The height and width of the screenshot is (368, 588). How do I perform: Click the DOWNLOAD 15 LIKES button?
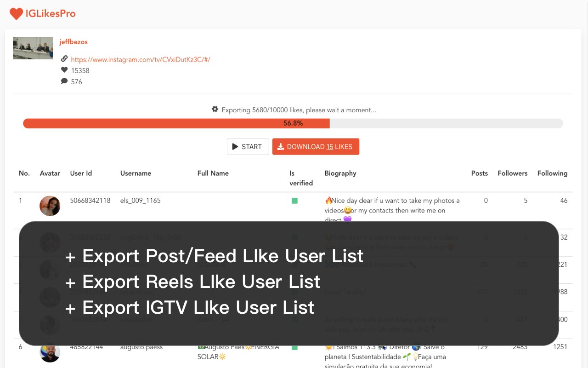316,147
